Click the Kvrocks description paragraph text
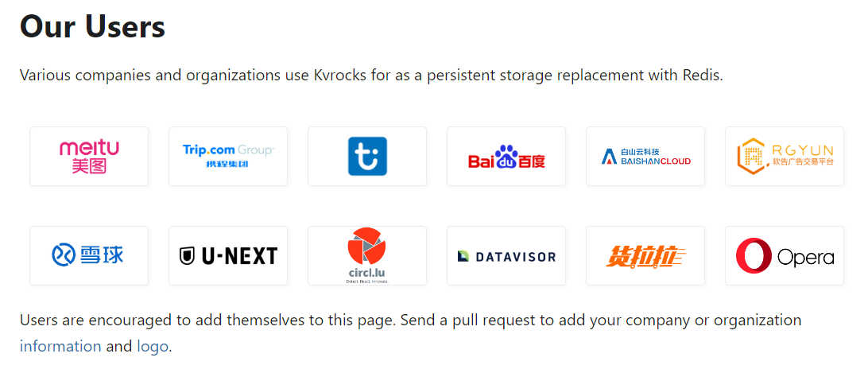 click(371, 75)
